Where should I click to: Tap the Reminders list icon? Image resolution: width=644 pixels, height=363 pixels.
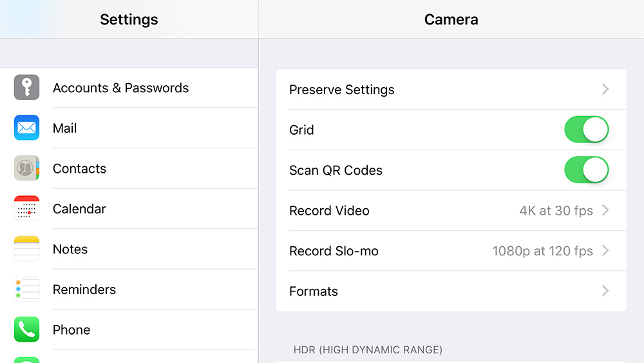coord(26,289)
